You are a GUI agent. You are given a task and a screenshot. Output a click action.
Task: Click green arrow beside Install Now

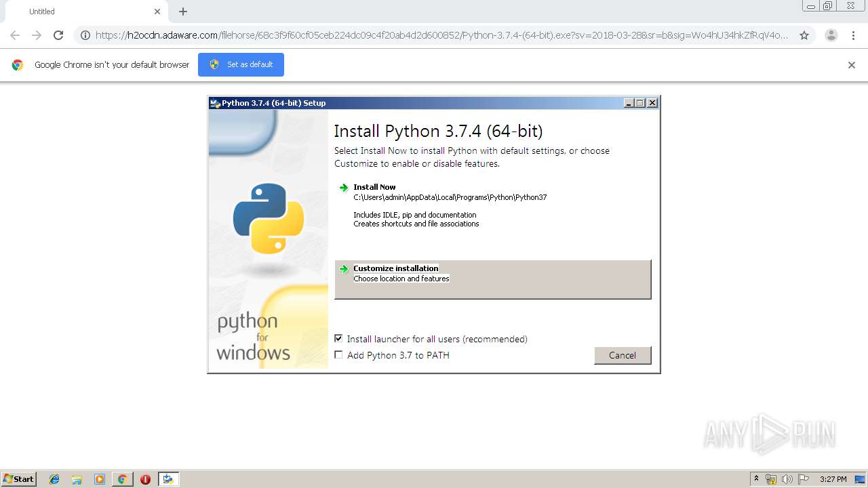tap(344, 187)
